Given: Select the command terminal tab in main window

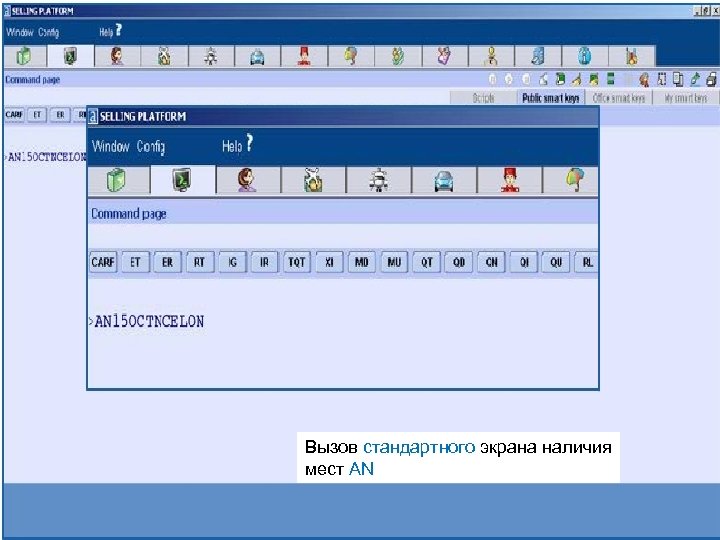Looking at the screenshot, I should coord(70,56).
